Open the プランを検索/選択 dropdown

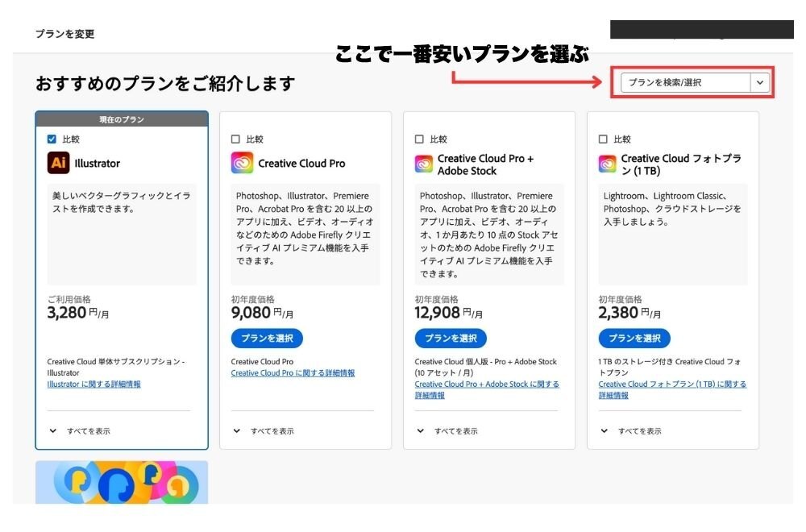click(695, 82)
